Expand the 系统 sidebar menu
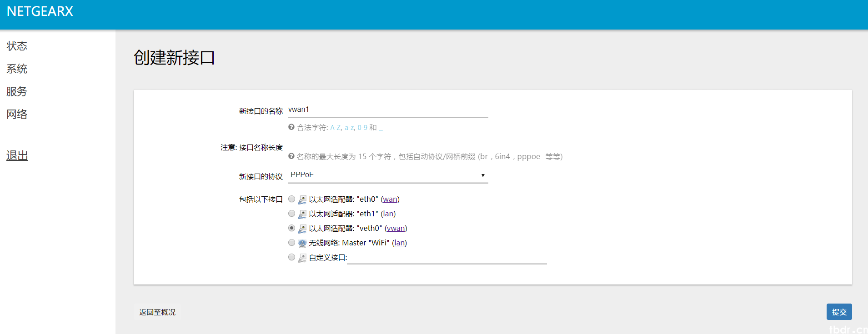868x334 pixels. pos(17,69)
